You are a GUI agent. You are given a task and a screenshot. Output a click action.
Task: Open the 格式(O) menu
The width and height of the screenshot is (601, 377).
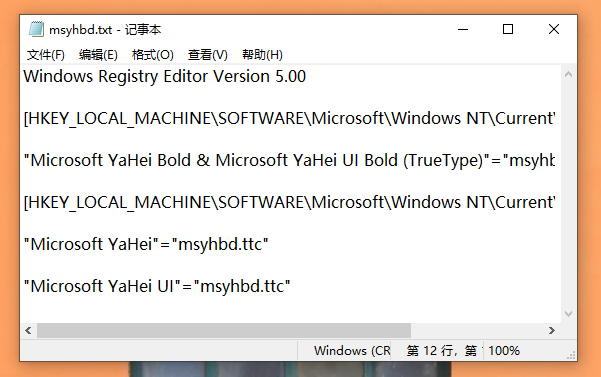pyautogui.click(x=153, y=55)
